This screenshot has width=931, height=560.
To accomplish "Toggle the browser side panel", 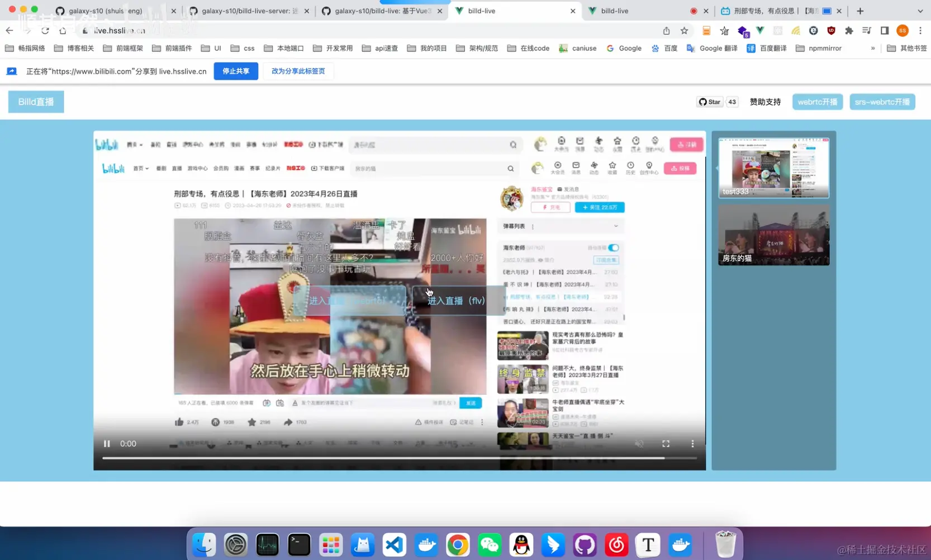I will click(x=885, y=31).
